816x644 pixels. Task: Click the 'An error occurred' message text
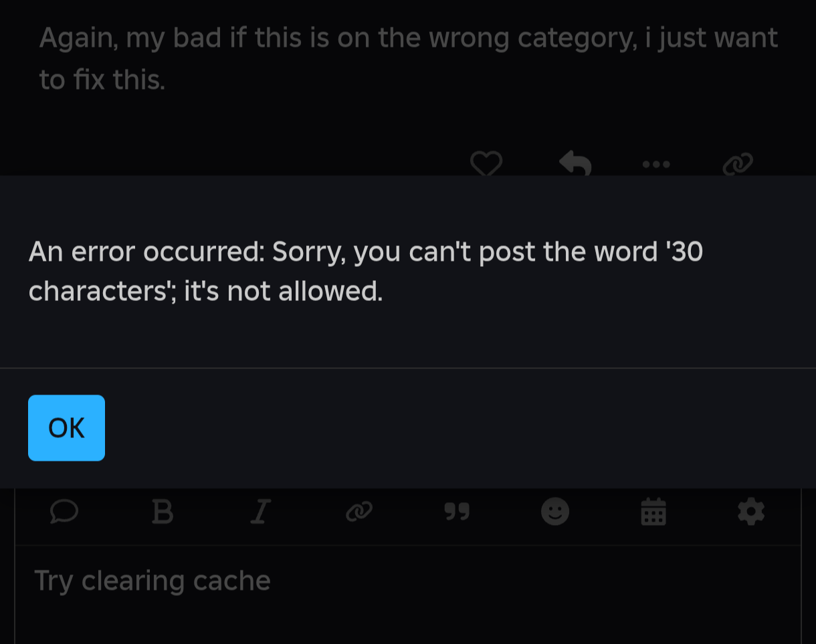click(147, 252)
